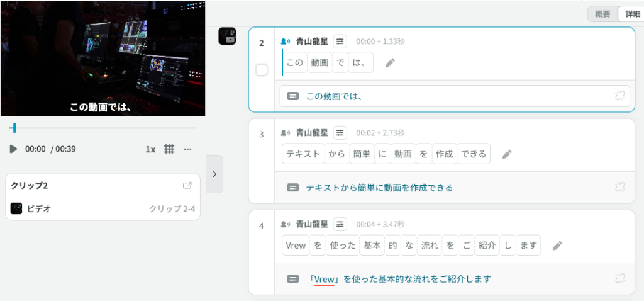
Task: Open voice settings sliders icon for clip 2
Action: 340,42
